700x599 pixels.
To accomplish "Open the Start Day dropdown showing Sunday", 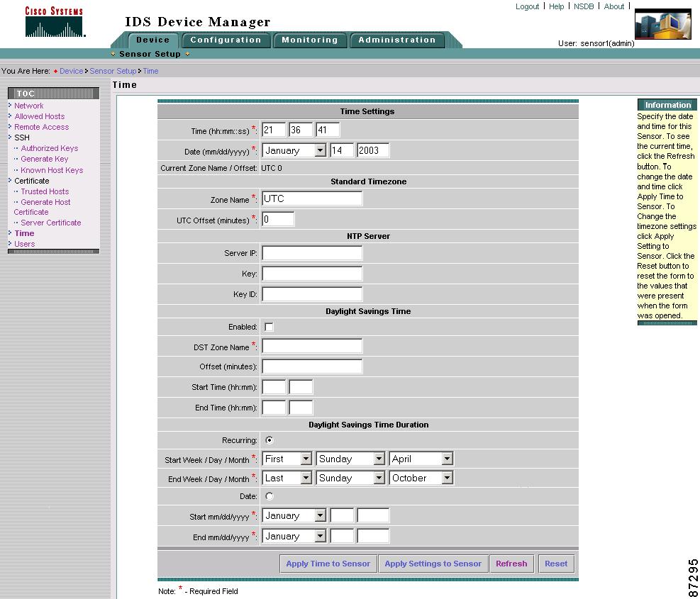I will 350,459.
